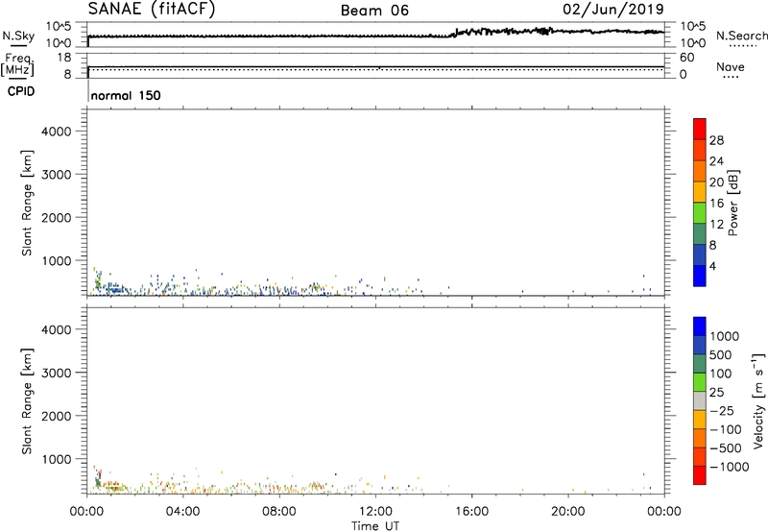This screenshot has height=532, width=768.
Task: Click the red top of Power colorbar
Action: (700, 129)
